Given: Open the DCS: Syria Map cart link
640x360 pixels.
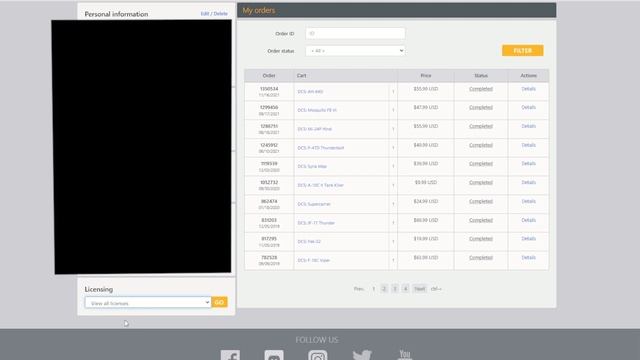Looking at the screenshot, I should 312,167.
